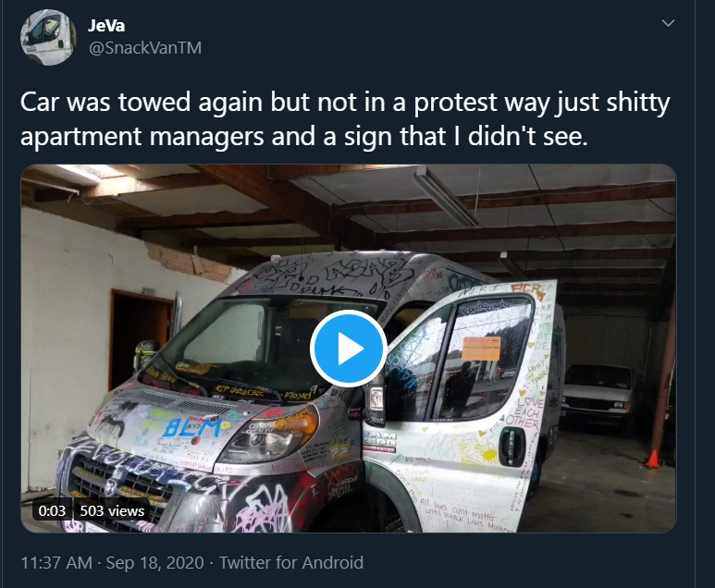This screenshot has height=588, width=715.
Task: Click the 503 views counter badge
Action: coord(112,510)
